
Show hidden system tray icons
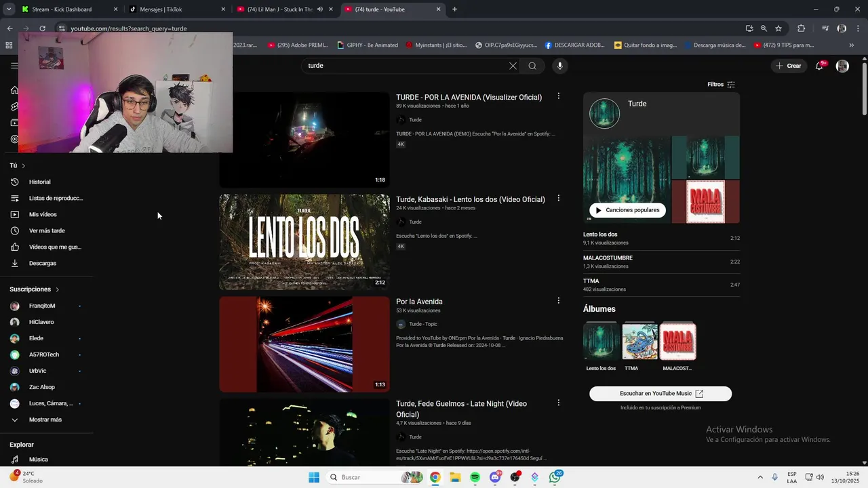coord(759,477)
